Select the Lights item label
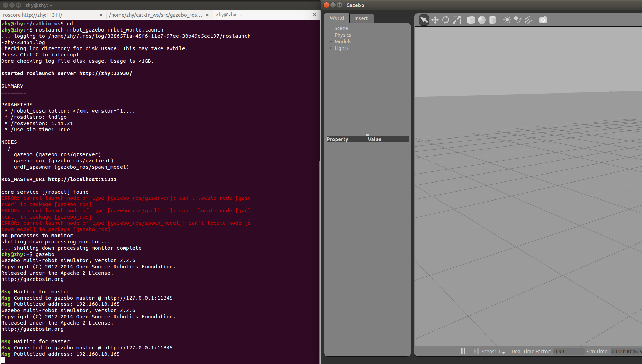This screenshot has height=364, width=642. pyautogui.click(x=341, y=48)
